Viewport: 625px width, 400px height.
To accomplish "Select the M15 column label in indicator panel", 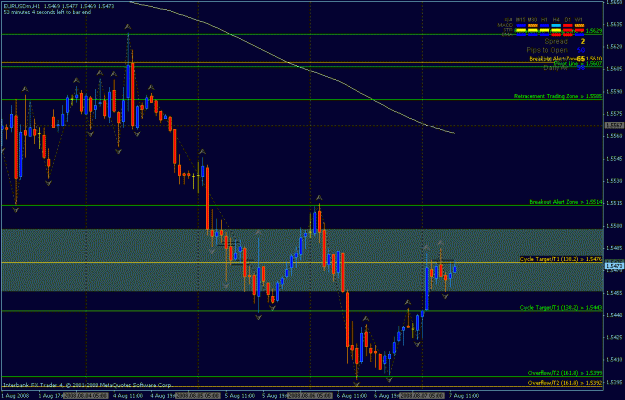I will pos(520,19).
